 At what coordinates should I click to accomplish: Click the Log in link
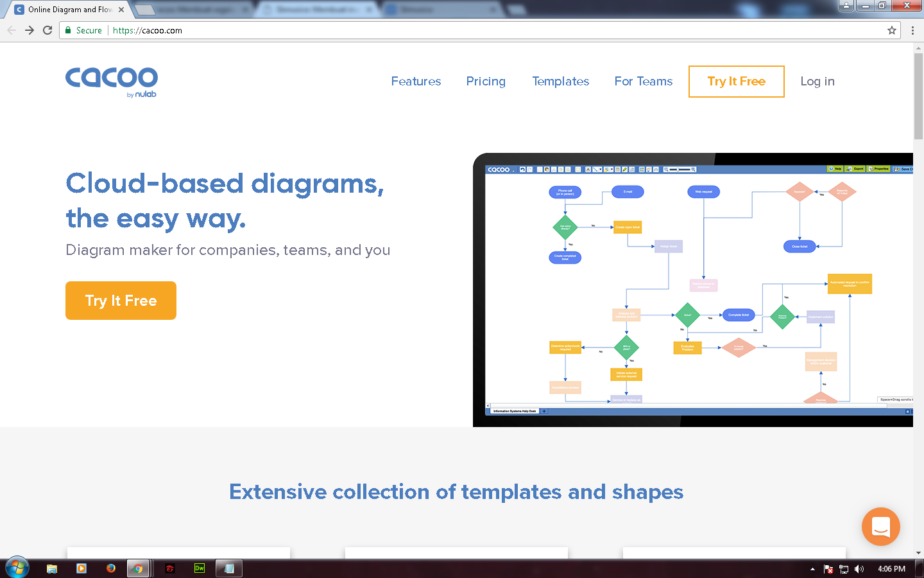pos(817,82)
